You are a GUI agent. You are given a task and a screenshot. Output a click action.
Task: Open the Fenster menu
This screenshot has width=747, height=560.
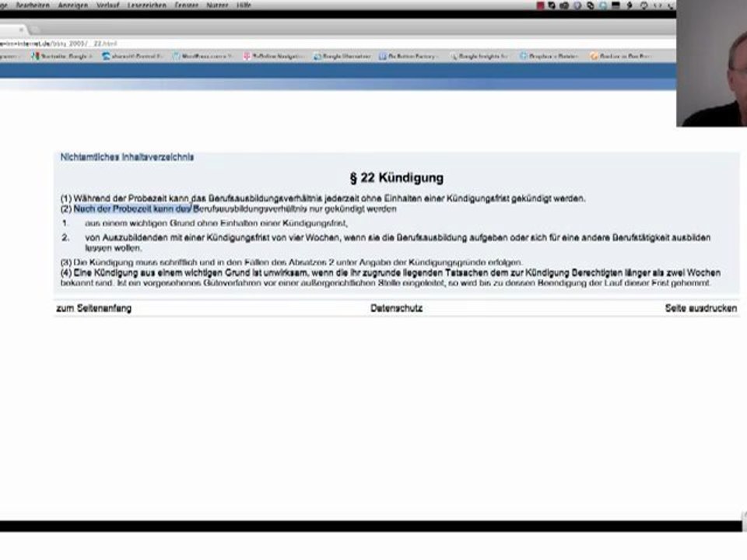click(186, 5)
